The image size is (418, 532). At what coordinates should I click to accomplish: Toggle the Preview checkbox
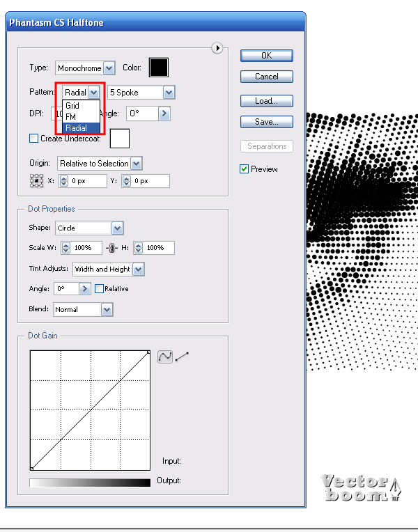[244, 169]
